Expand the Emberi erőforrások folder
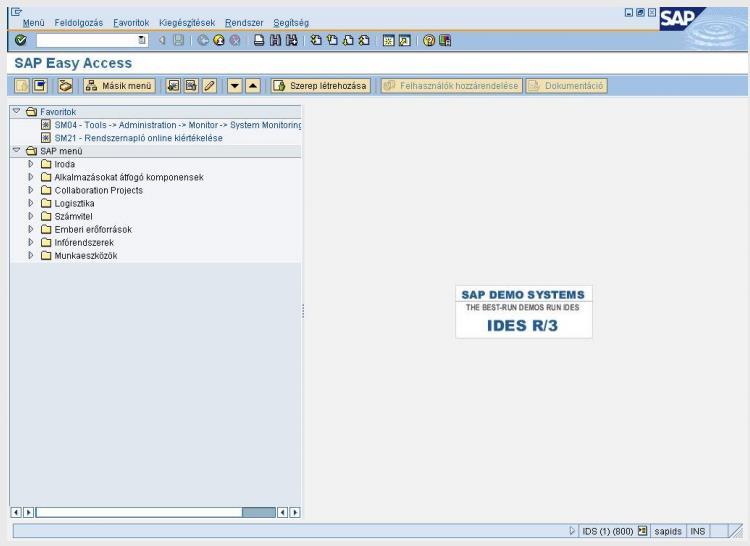Image resolution: width=750 pixels, height=546 pixels. [31, 229]
